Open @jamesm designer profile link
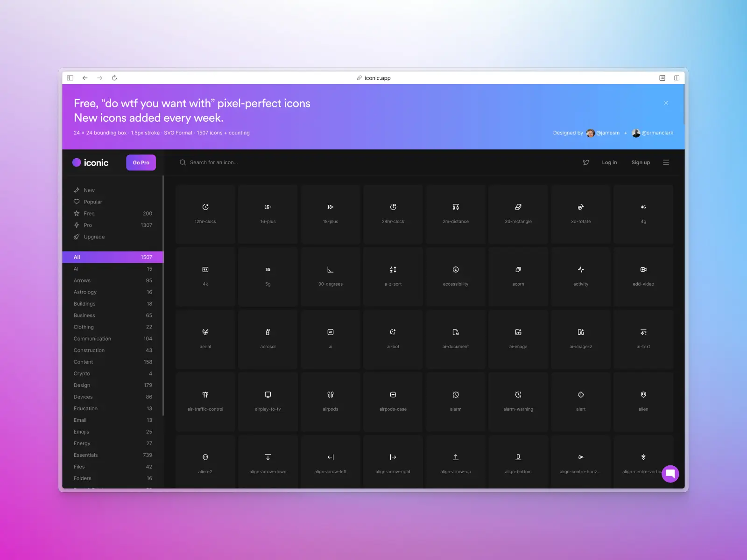The image size is (747, 560). [x=603, y=133]
